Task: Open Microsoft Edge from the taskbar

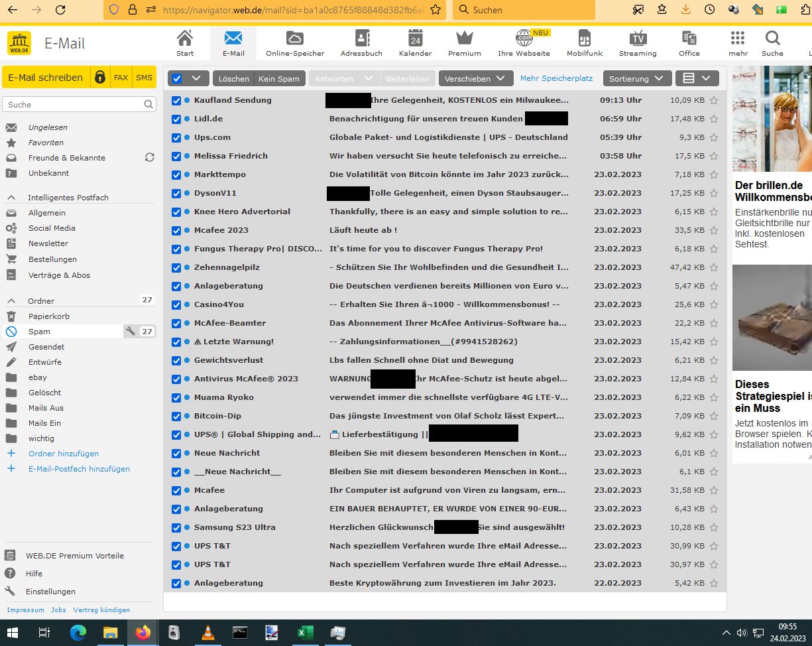Action: (78, 633)
